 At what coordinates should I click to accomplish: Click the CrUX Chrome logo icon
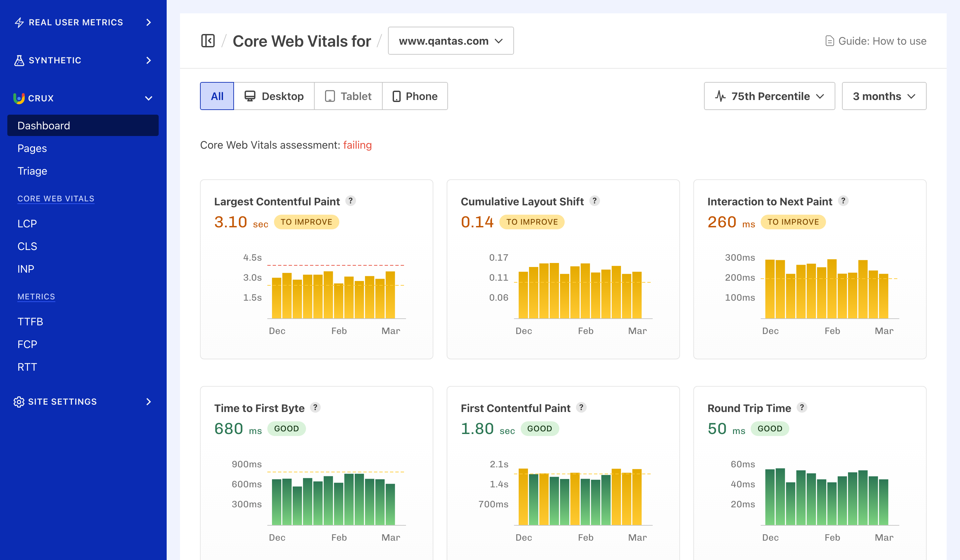point(18,98)
